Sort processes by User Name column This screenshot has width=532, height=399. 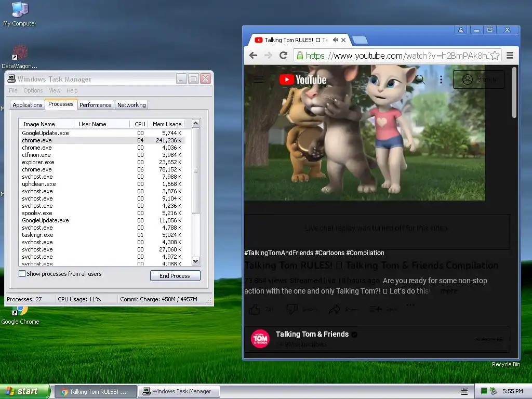pos(102,124)
